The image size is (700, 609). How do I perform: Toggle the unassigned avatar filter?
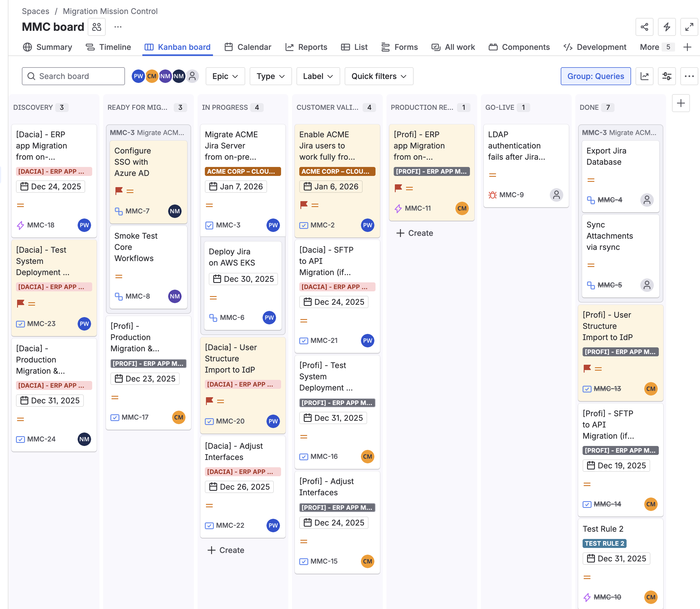tap(193, 76)
